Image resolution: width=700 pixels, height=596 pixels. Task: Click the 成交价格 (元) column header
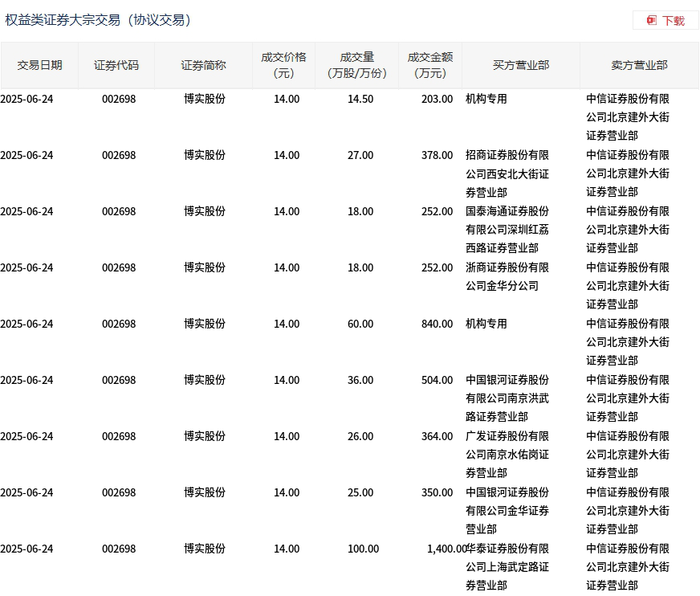[x=284, y=65]
